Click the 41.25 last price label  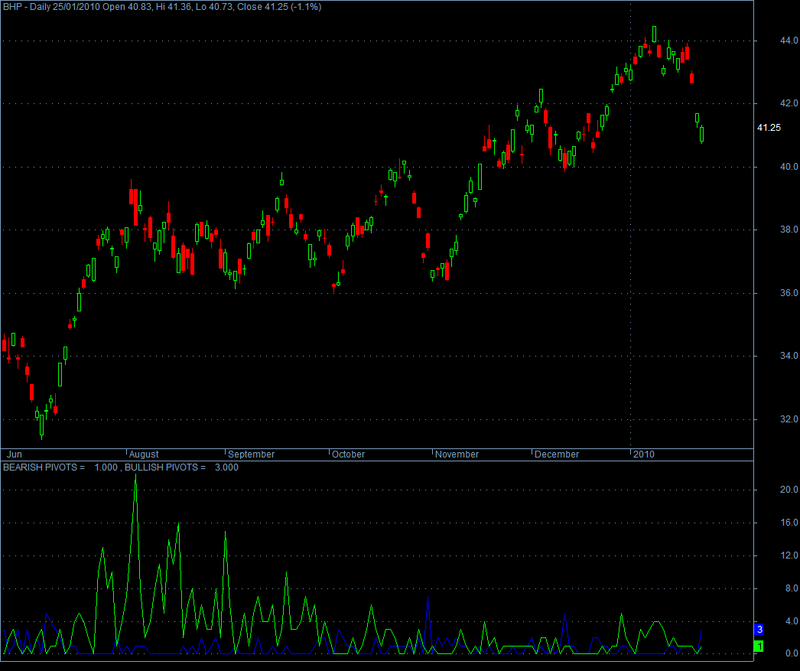[768, 128]
